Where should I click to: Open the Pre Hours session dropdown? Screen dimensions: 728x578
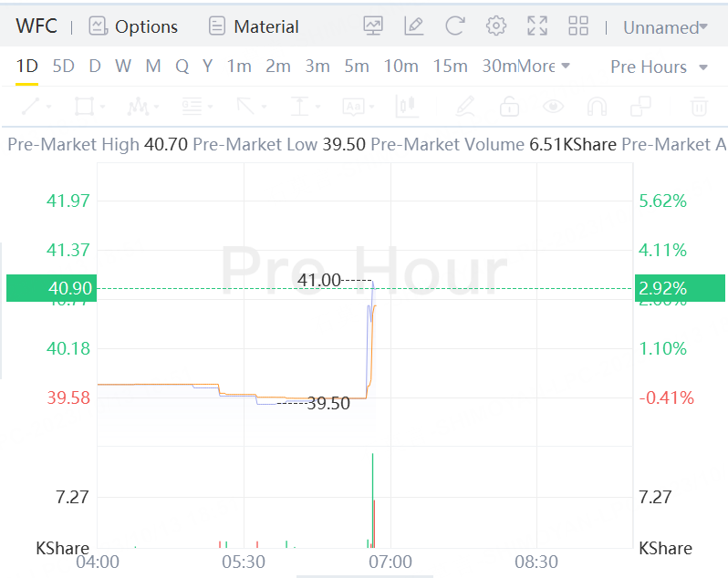(x=659, y=67)
